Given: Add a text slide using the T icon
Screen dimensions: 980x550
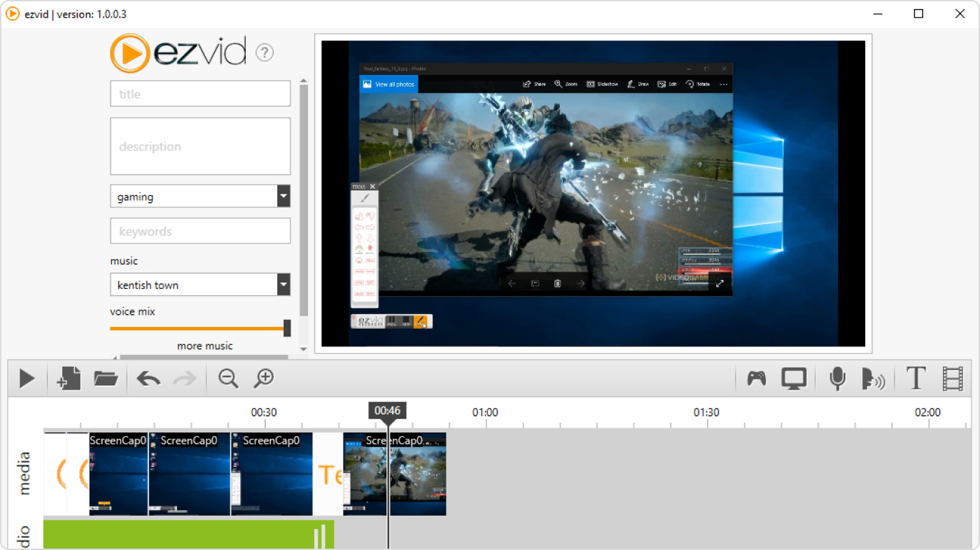Looking at the screenshot, I should point(915,378).
